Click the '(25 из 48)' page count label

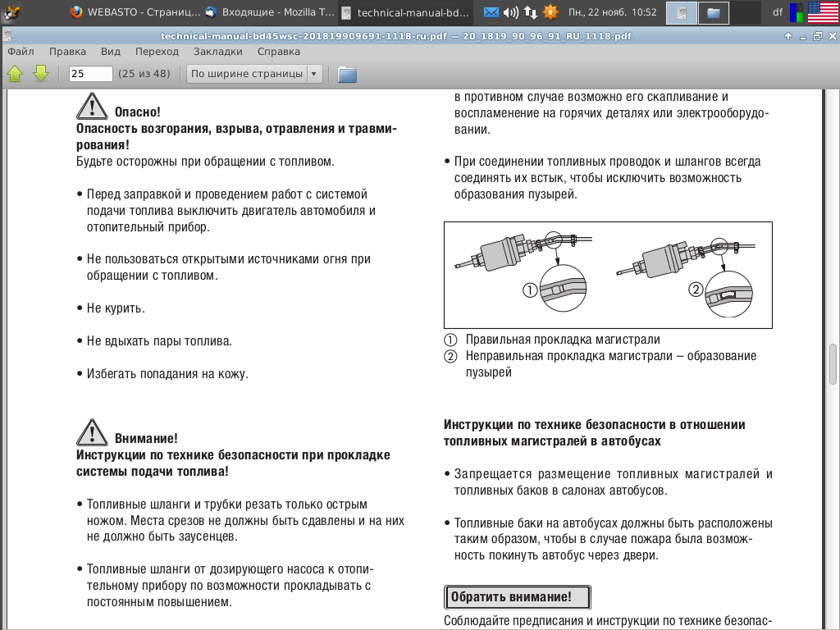coord(144,73)
